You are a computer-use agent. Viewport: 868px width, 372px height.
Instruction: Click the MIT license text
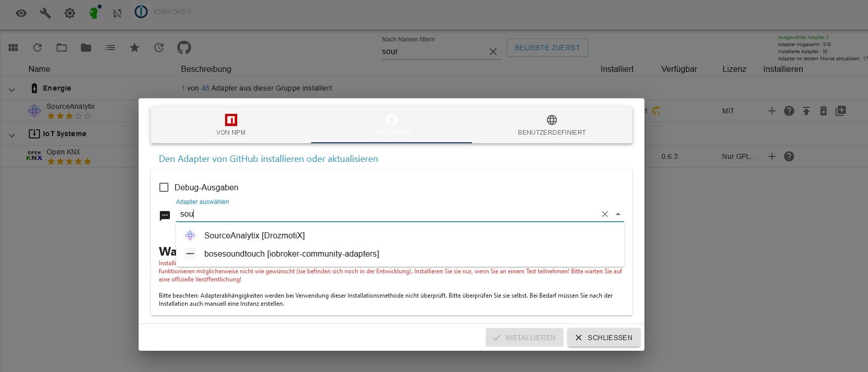728,111
